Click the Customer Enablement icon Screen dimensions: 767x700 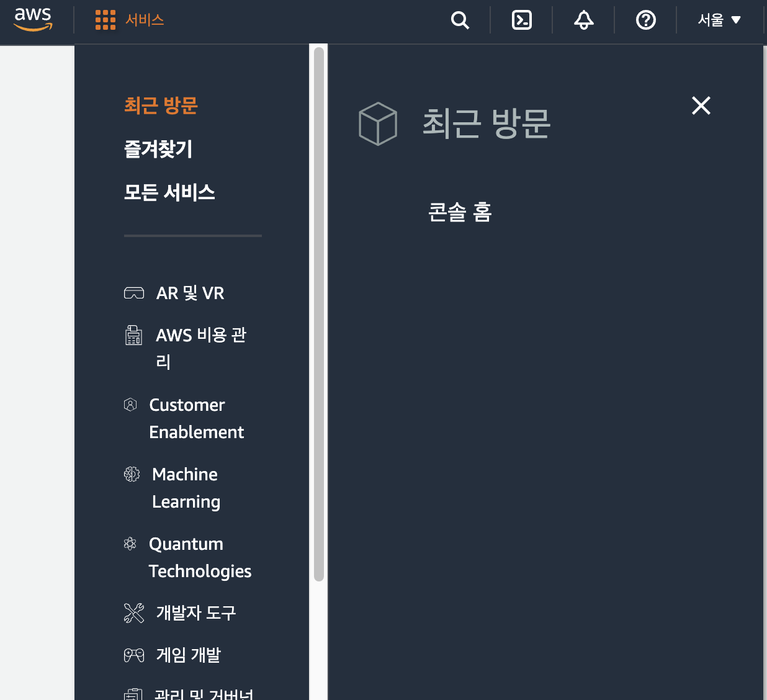[x=130, y=405]
